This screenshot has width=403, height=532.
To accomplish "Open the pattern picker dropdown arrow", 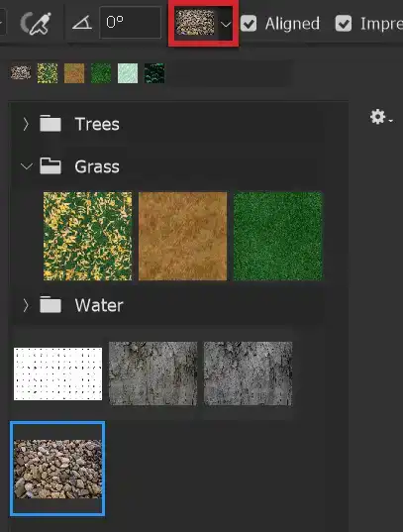I will (226, 24).
